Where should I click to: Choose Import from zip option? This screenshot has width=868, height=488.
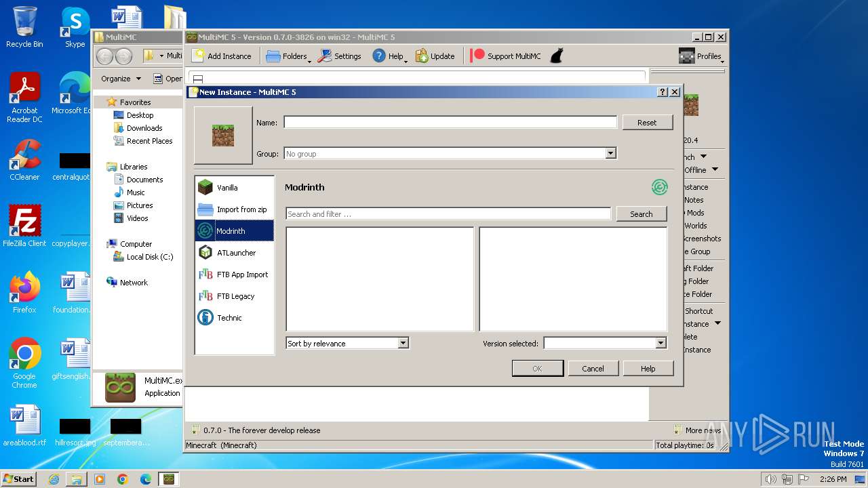(234, 209)
